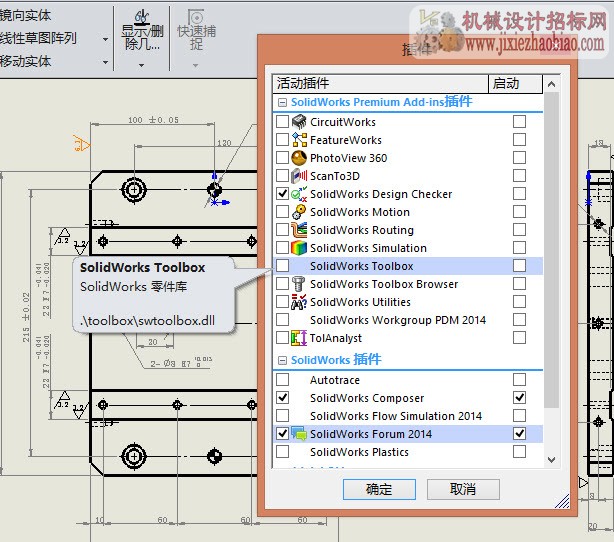Uncheck SolidWorks Composer startup checkbox
Viewport: 614px width, 542px height.
coord(519,398)
